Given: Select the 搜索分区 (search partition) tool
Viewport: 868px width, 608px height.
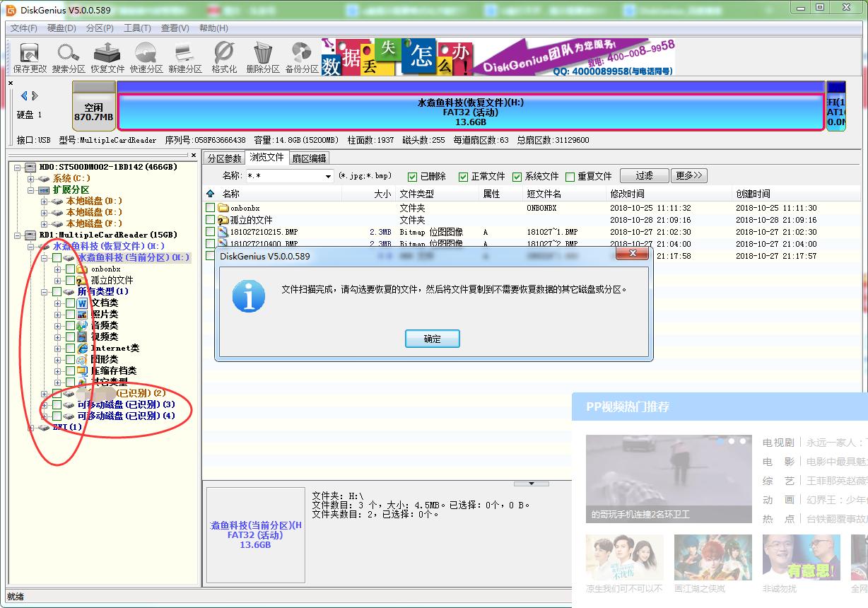Looking at the screenshot, I should pos(68,57).
